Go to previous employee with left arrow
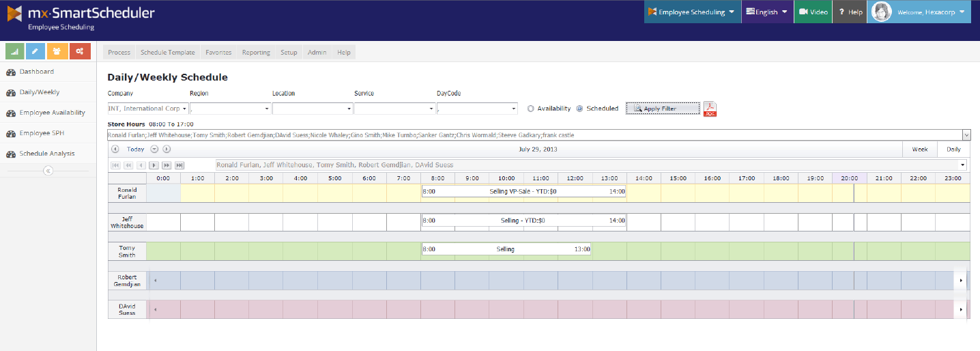 (141, 165)
